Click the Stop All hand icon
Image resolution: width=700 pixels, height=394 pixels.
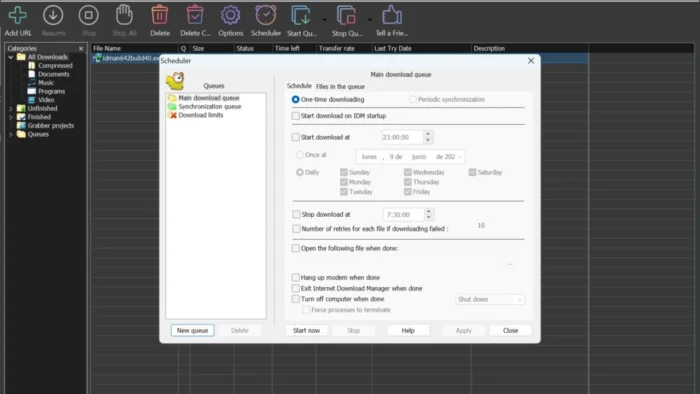[124, 15]
